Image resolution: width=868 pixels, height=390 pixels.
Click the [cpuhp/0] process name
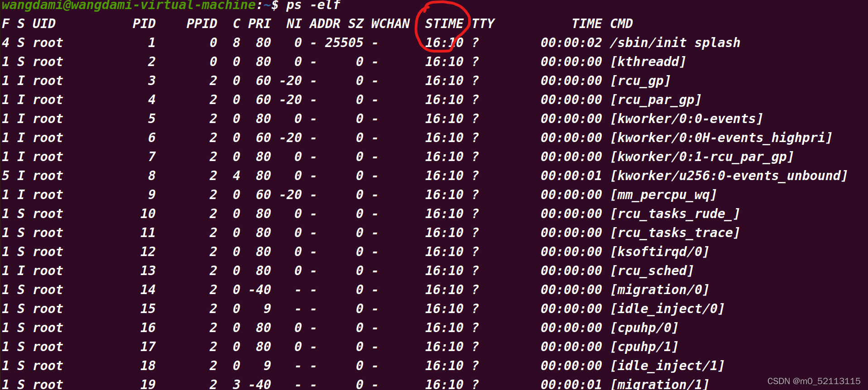pos(644,328)
